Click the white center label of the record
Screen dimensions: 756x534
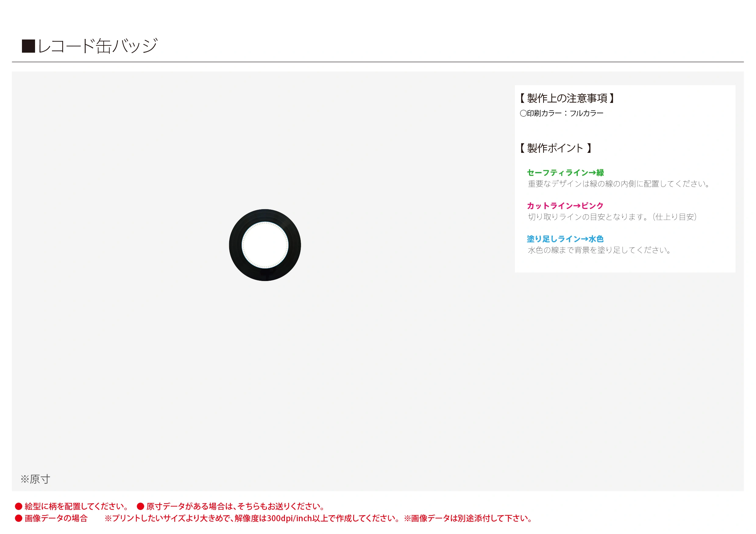point(265,245)
